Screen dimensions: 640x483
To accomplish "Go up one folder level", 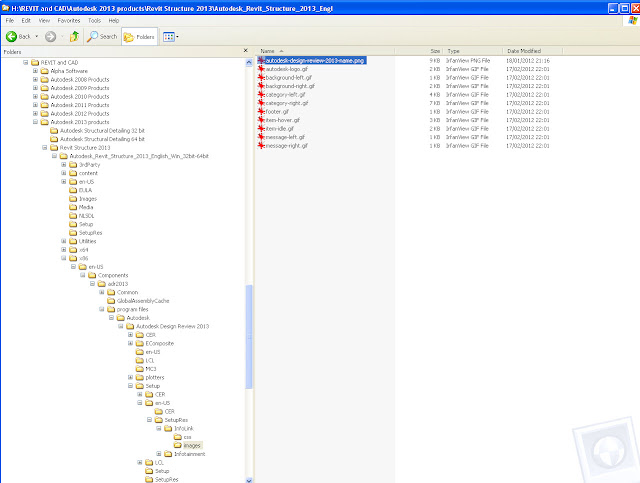I will pyautogui.click(x=74, y=37).
